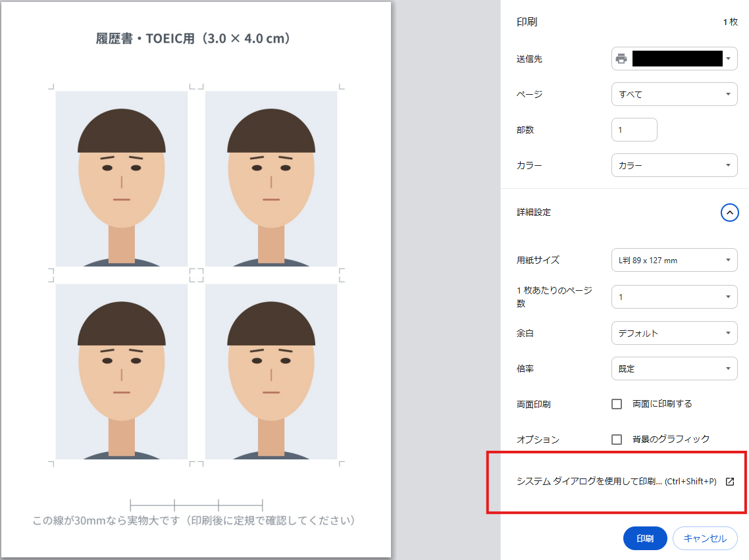The width and height of the screenshot is (749, 560).
Task: Click the キャンセル button
Action: click(705, 538)
